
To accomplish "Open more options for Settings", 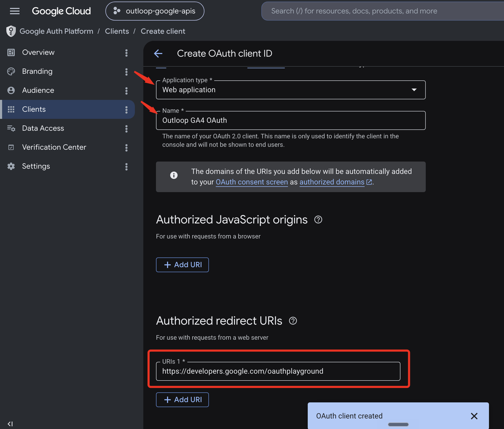I will (x=126, y=167).
